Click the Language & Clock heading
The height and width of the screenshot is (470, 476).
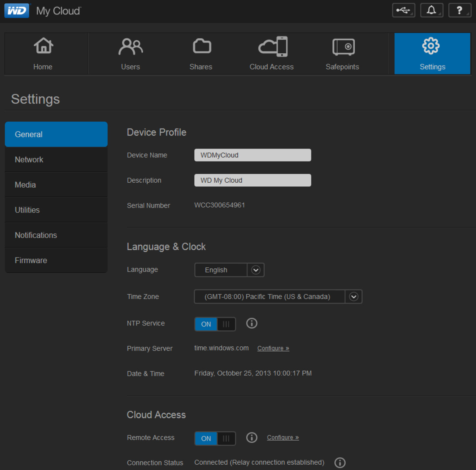pos(167,247)
